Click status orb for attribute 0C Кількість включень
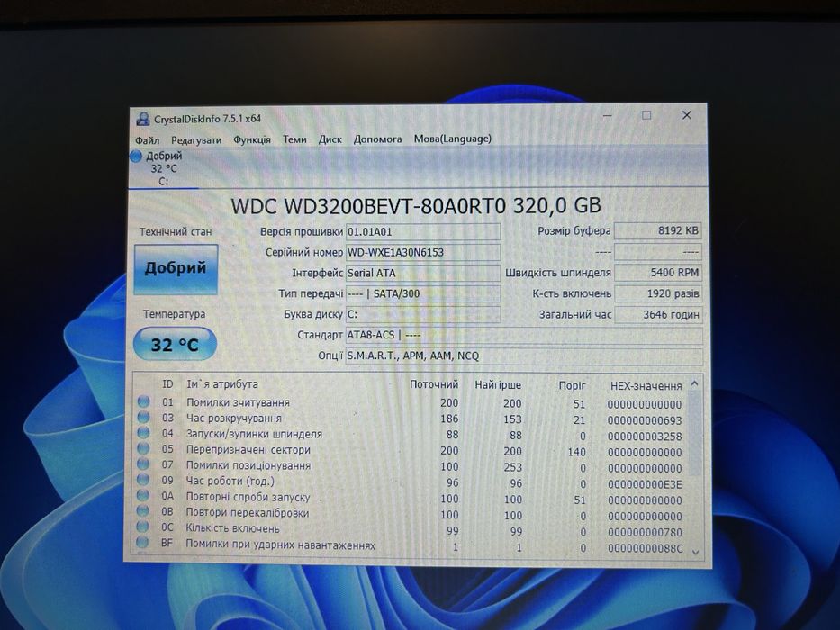This screenshot has width=840, height=630. pos(142,526)
